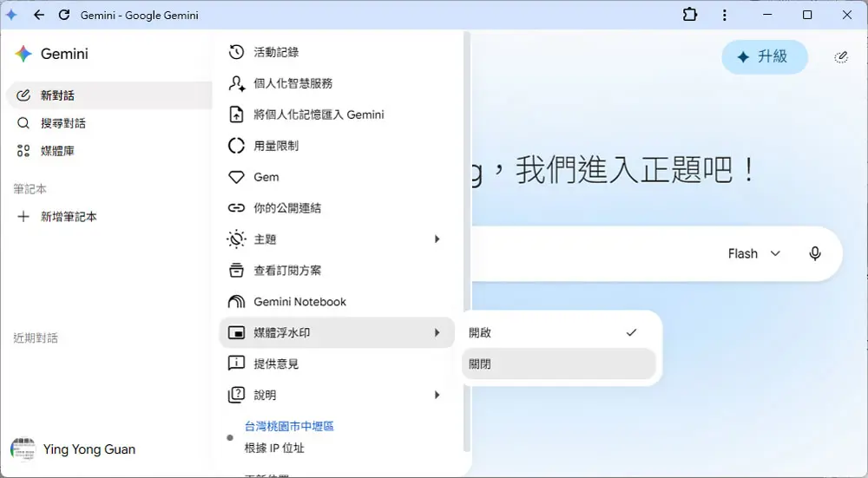Click the 說明 question mark icon
This screenshot has height=478, width=868.
click(x=236, y=395)
